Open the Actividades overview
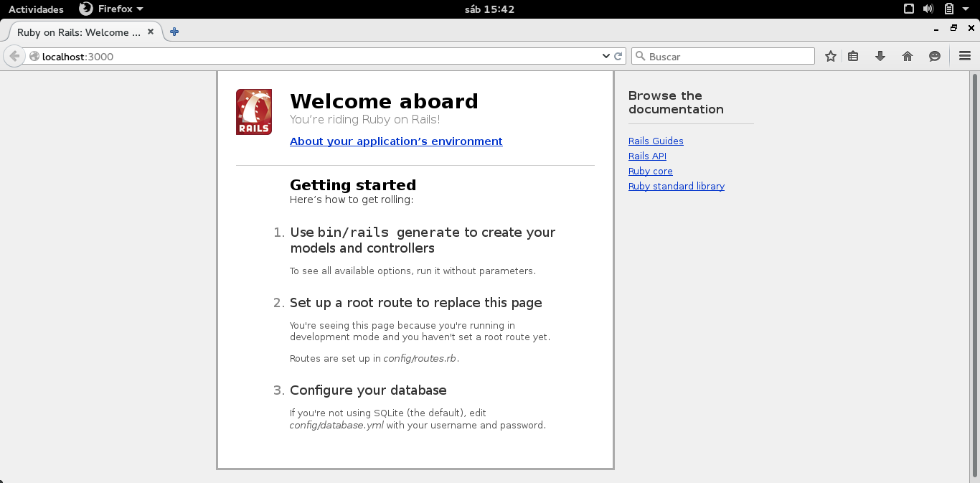The image size is (980, 483). 36,9
